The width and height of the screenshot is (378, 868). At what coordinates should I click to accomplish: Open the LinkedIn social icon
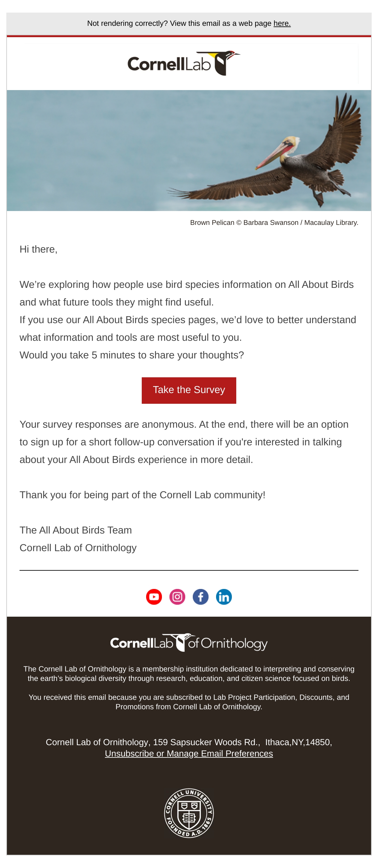[x=224, y=597]
